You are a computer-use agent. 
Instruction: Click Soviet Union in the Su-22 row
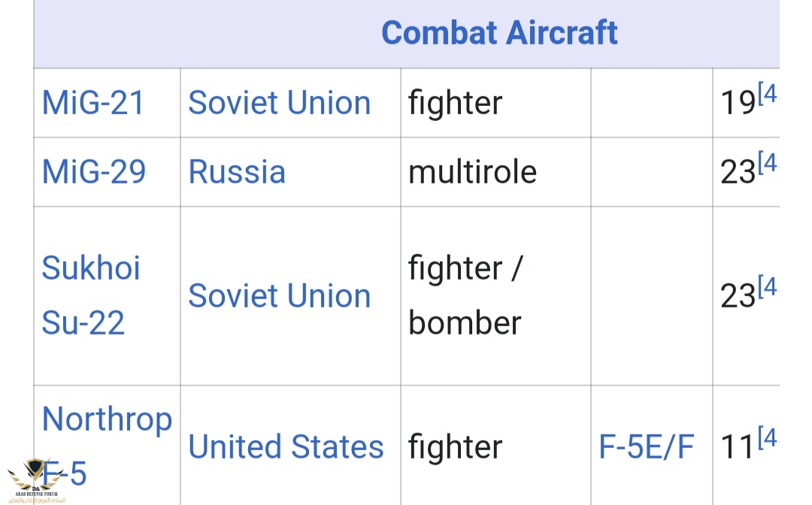click(x=279, y=296)
